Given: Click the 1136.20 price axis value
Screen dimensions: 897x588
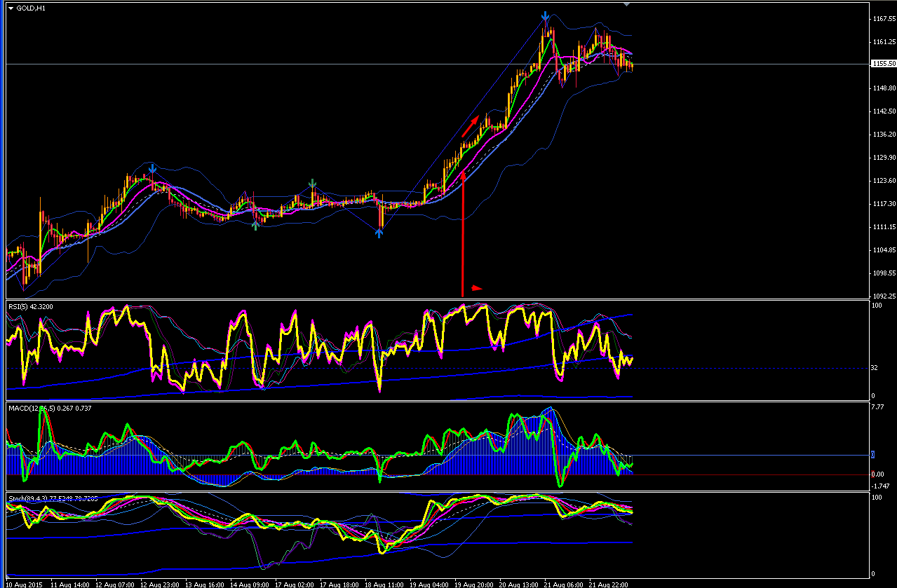Looking at the screenshot, I should point(883,135).
